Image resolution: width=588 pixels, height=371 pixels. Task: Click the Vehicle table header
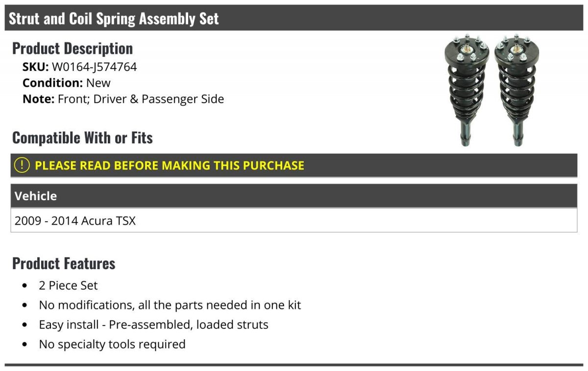36,196
